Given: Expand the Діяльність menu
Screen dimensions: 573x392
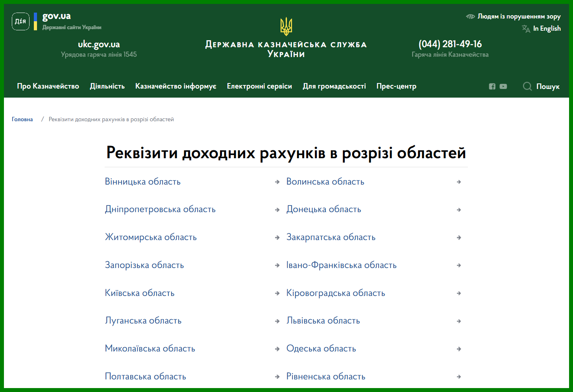Looking at the screenshot, I should pos(107,86).
